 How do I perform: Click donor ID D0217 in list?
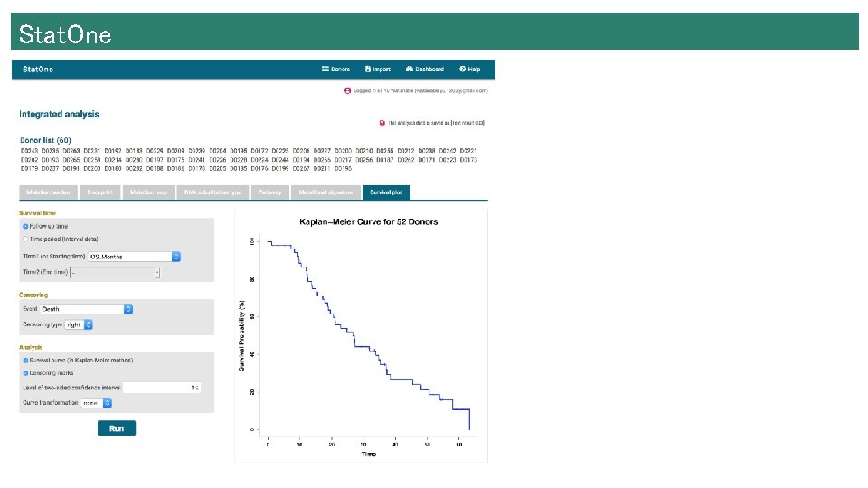[344, 160]
